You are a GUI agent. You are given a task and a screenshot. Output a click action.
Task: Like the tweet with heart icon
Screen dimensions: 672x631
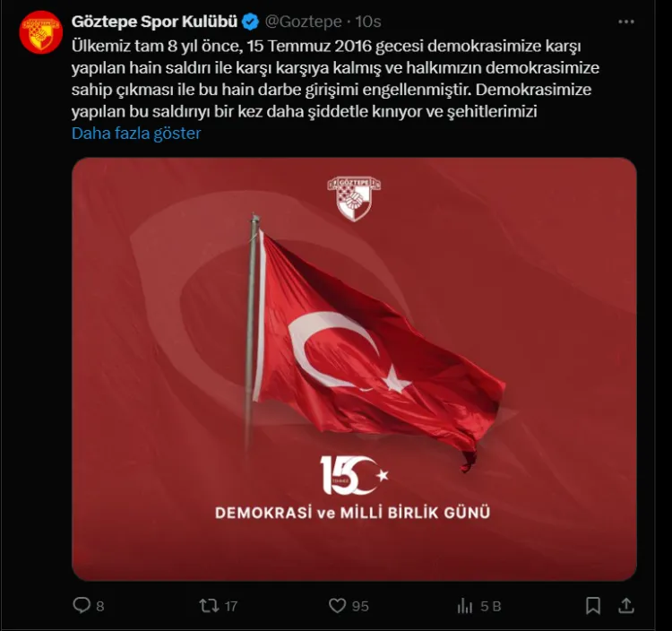pyautogui.click(x=337, y=606)
